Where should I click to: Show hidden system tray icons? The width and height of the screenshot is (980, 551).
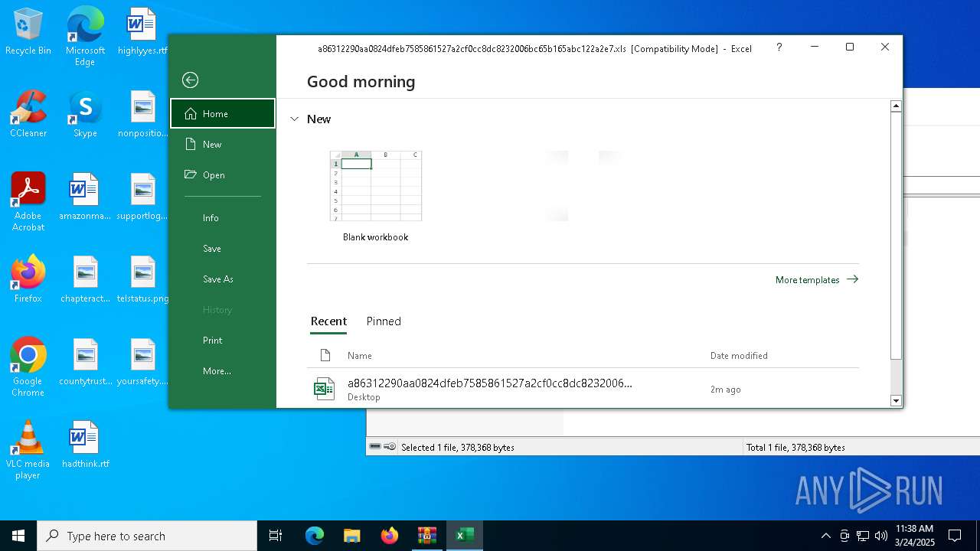(x=825, y=536)
